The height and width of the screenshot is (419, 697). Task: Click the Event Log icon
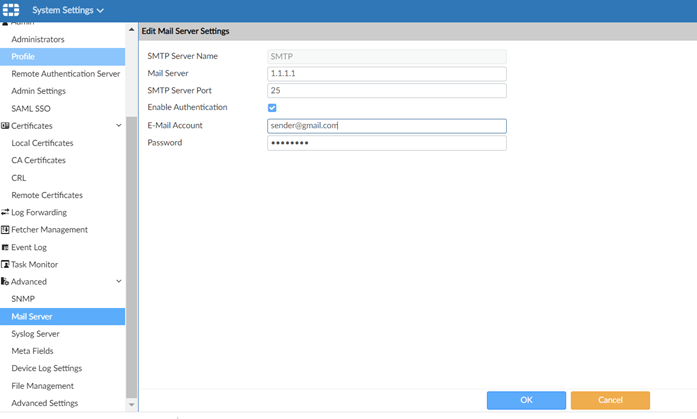5,247
